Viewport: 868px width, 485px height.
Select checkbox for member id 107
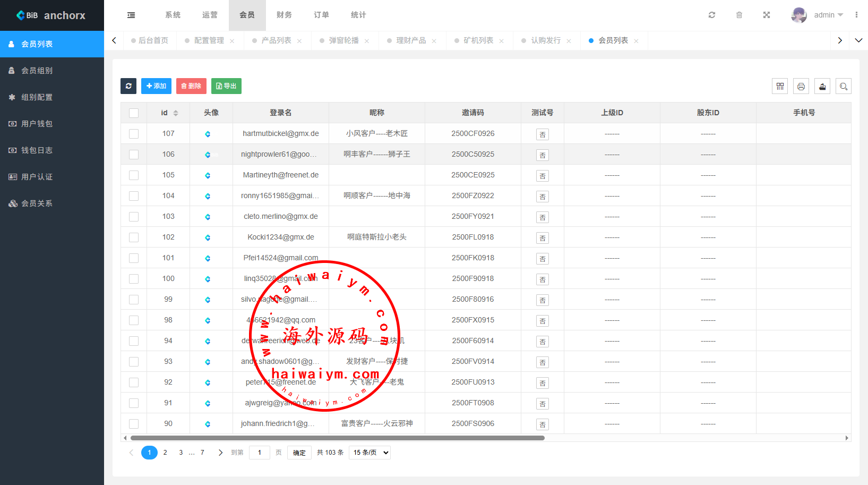[134, 134]
